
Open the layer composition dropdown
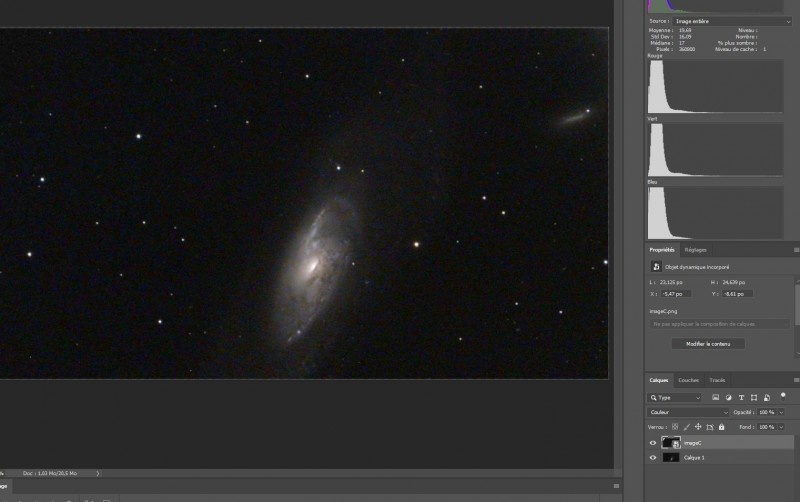[x=719, y=324]
